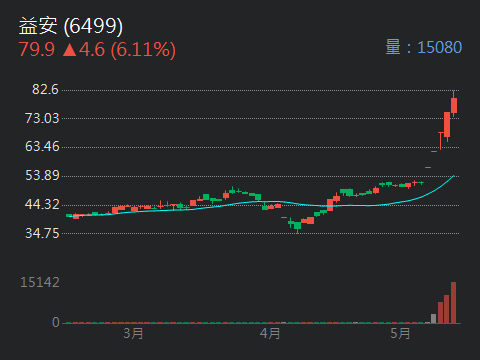Screen dimensions: 480x360
Task: Click the 44.32 price axis label
Action: click(x=42, y=204)
